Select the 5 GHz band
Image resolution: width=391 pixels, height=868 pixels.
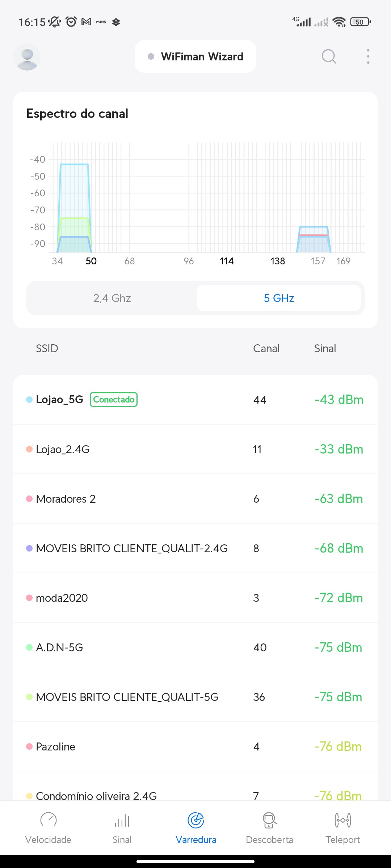[x=279, y=298]
